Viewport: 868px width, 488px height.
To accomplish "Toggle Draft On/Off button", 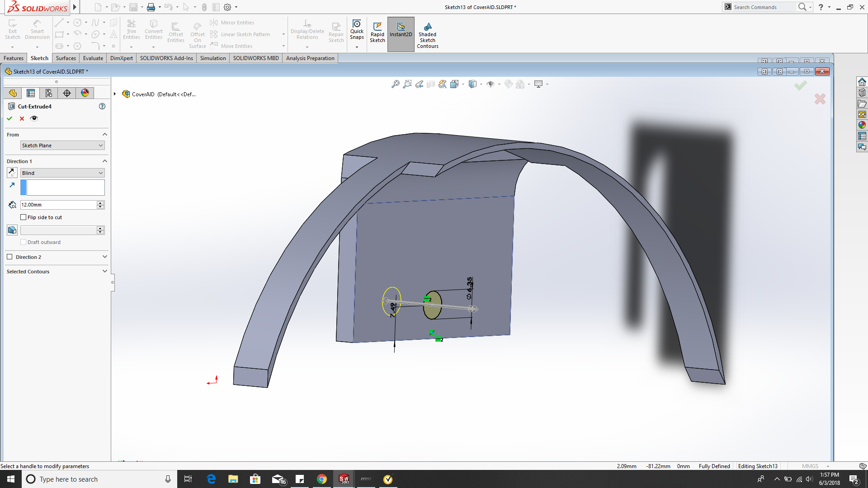I will [12, 230].
